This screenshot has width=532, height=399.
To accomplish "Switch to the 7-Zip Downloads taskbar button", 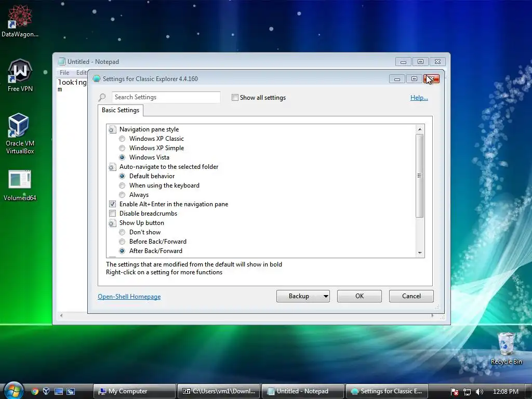I will click(219, 391).
